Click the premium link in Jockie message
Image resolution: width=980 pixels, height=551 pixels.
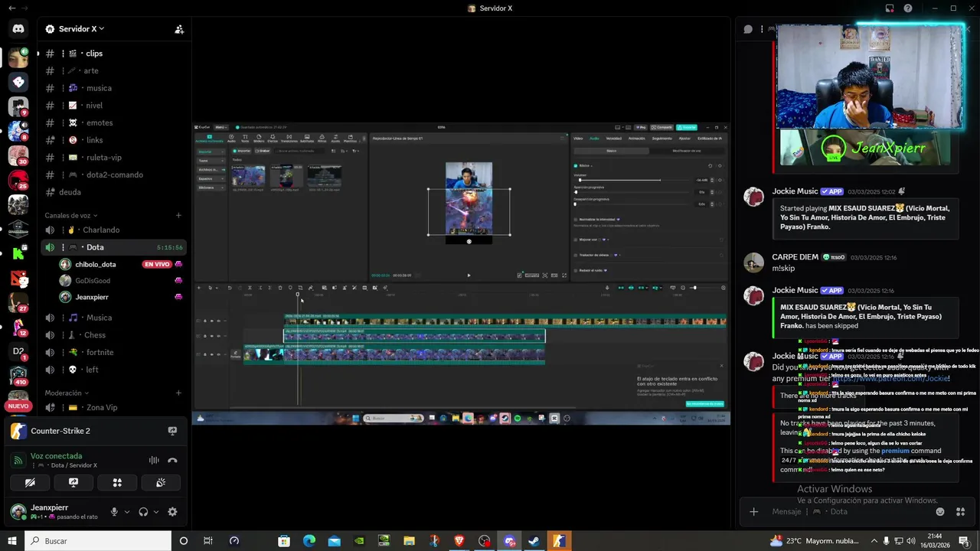click(895, 451)
